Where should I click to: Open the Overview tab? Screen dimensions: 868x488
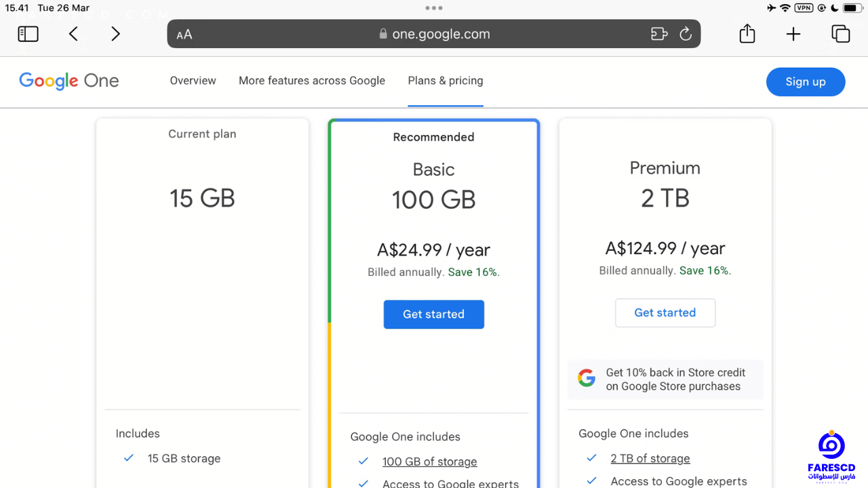193,81
